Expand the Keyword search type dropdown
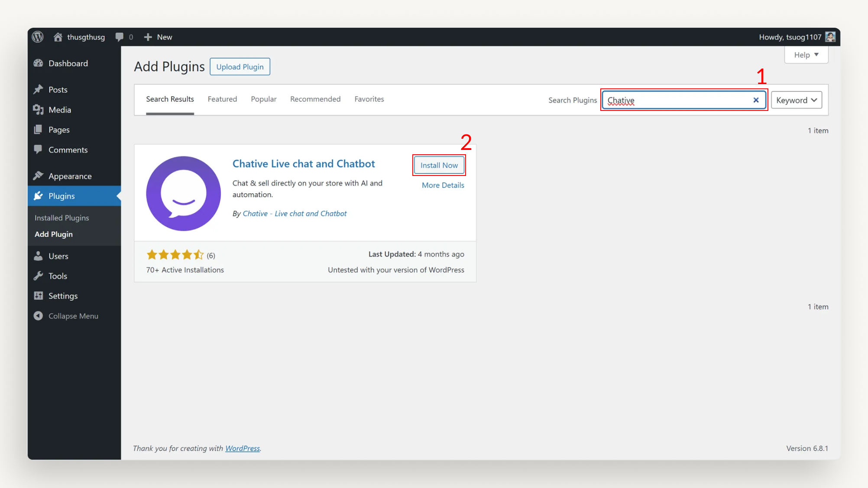The image size is (868, 488). [796, 100]
